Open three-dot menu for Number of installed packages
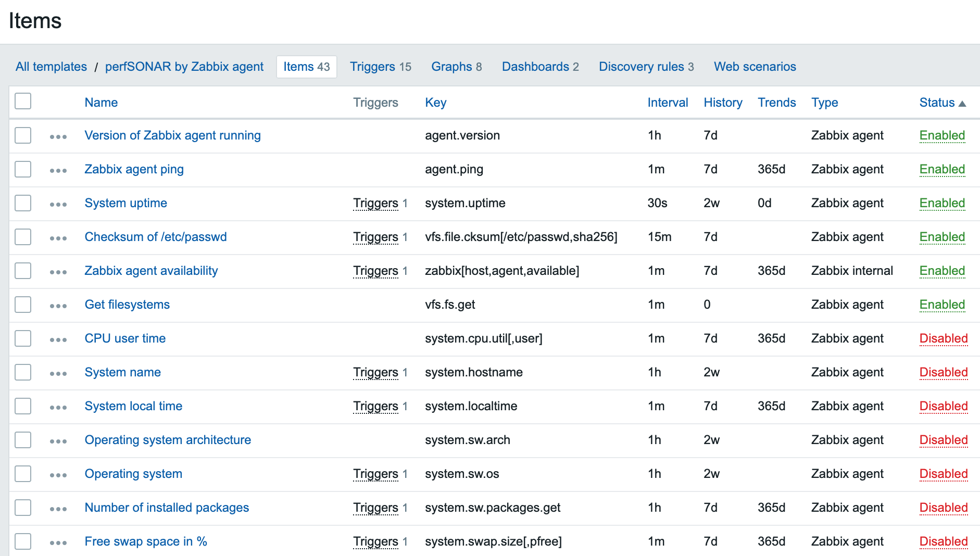 click(58, 509)
